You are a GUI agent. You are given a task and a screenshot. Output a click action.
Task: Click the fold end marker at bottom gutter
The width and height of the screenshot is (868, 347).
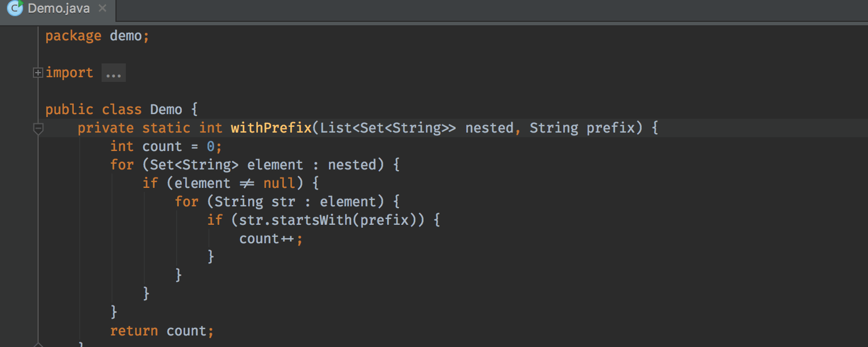38,344
